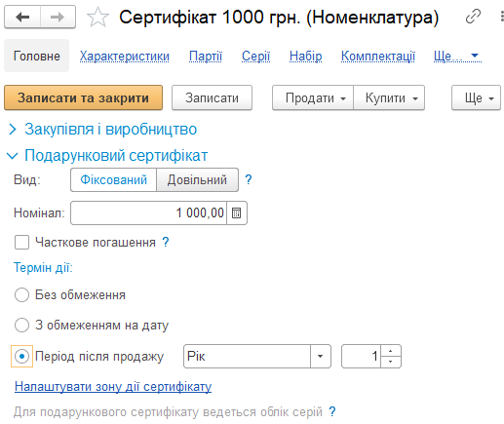Open the Ще button menu in toolbar
Viewport: 504px width, 424px height.
(x=476, y=97)
